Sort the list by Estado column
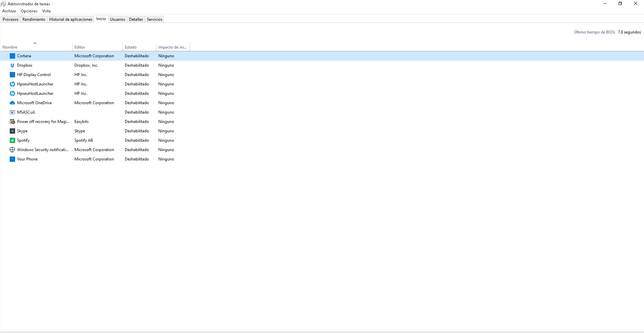 point(139,47)
